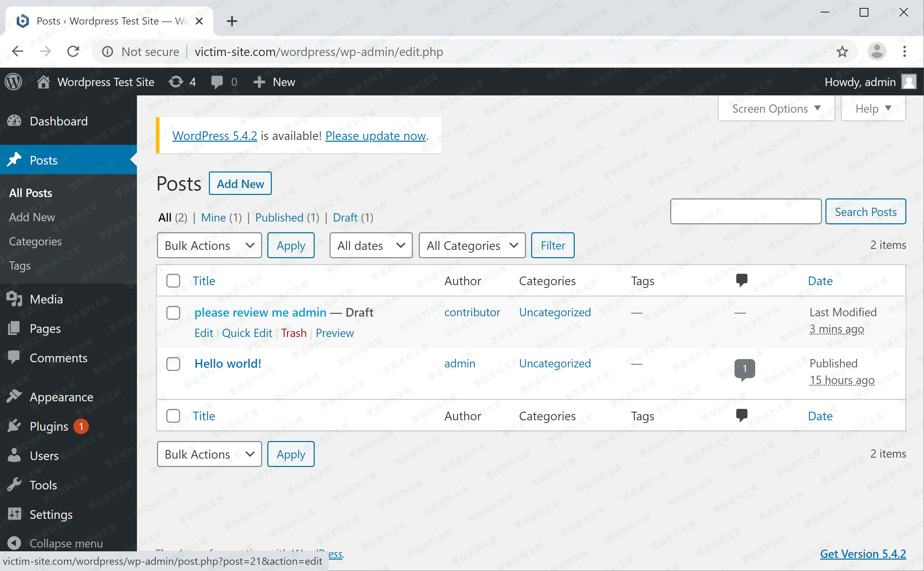Open the comments bubble icon showing 0
The width and height of the screenshot is (924, 571).
click(217, 82)
